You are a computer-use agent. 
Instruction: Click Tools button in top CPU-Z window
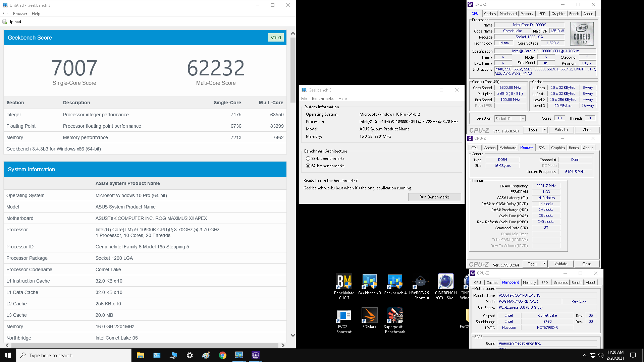pyautogui.click(x=533, y=130)
